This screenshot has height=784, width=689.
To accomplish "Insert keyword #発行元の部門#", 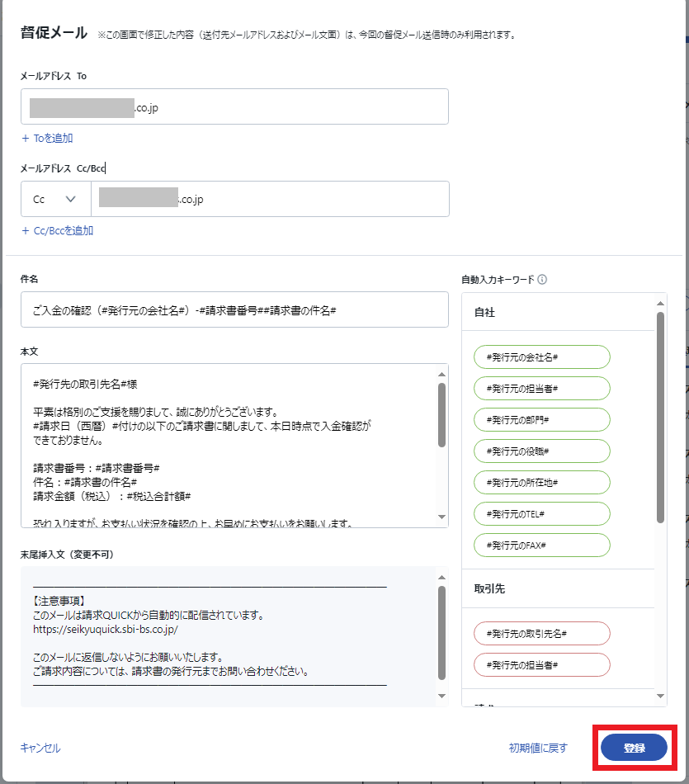I will [542, 420].
